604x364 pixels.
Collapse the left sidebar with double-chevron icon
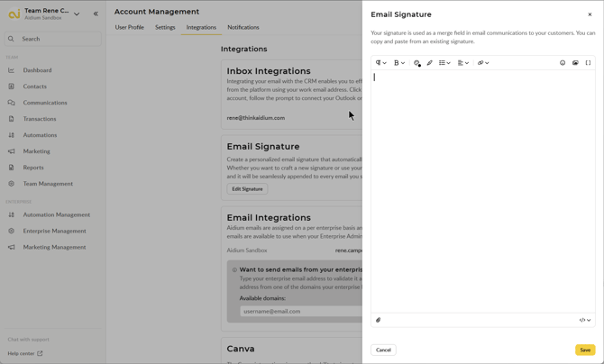(96, 14)
